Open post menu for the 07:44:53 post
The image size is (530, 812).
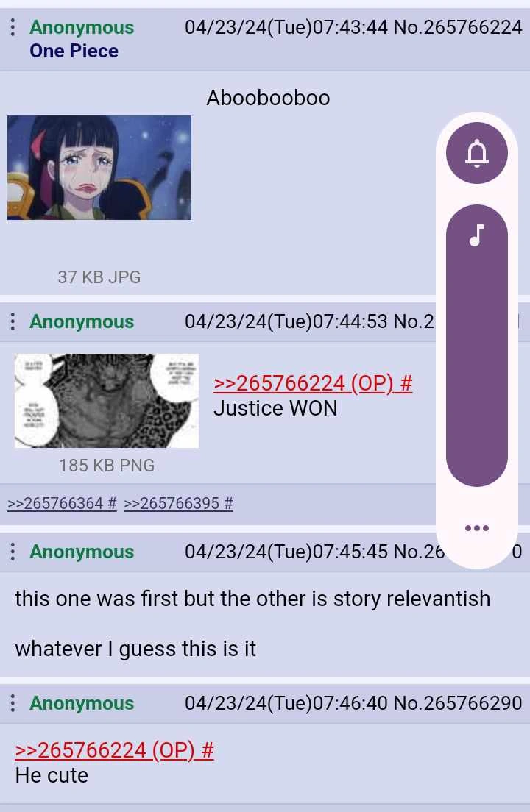pos(13,321)
